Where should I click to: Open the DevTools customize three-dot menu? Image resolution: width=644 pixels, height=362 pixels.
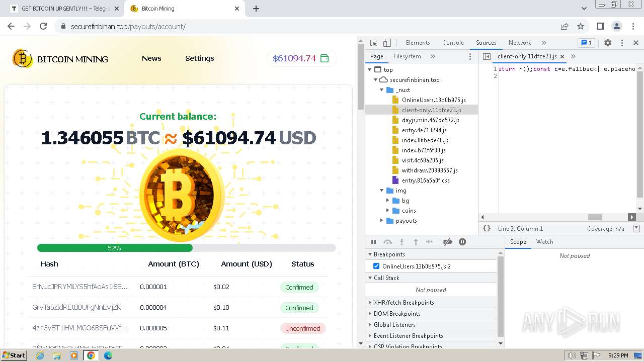point(622,43)
